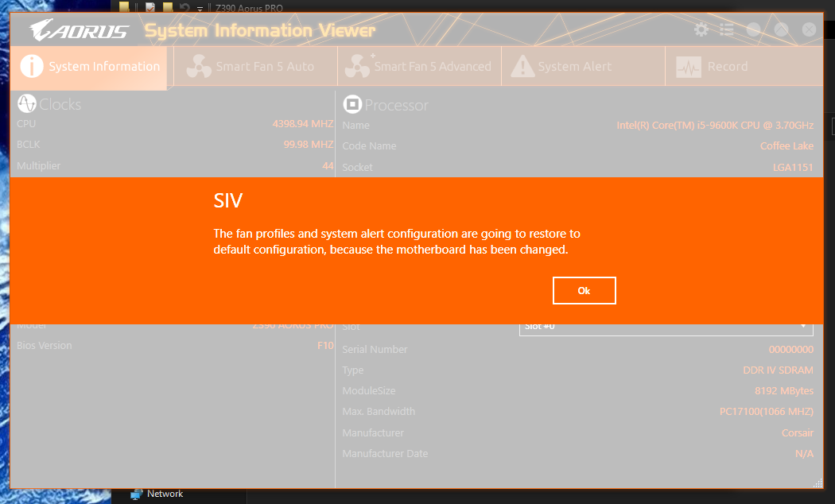This screenshot has height=504, width=835.
Task: Click the Undo arrow in Explorer toolbar
Action: (x=184, y=7)
